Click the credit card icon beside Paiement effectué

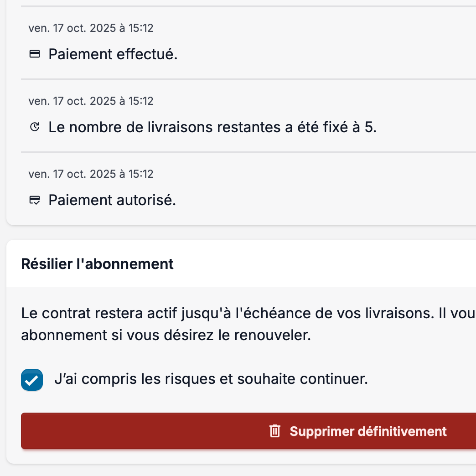tap(34, 54)
